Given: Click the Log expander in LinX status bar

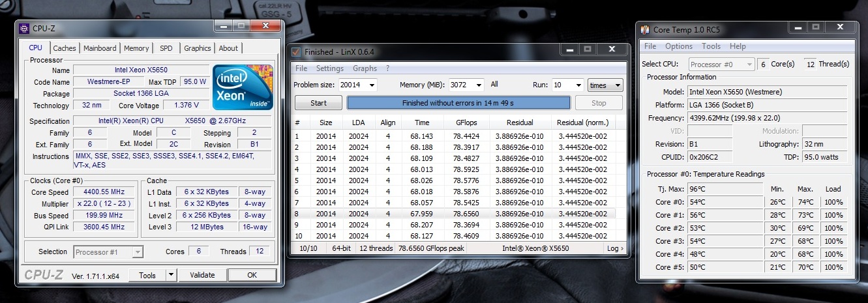Looking at the screenshot, I should pos(615,248).
